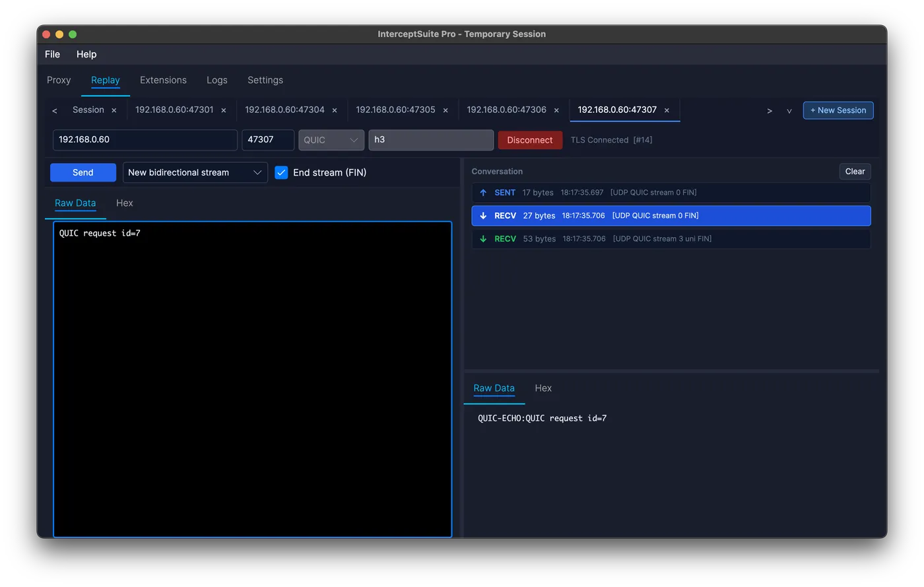
Task: Open the Logs tab
Action: (217, 80)
